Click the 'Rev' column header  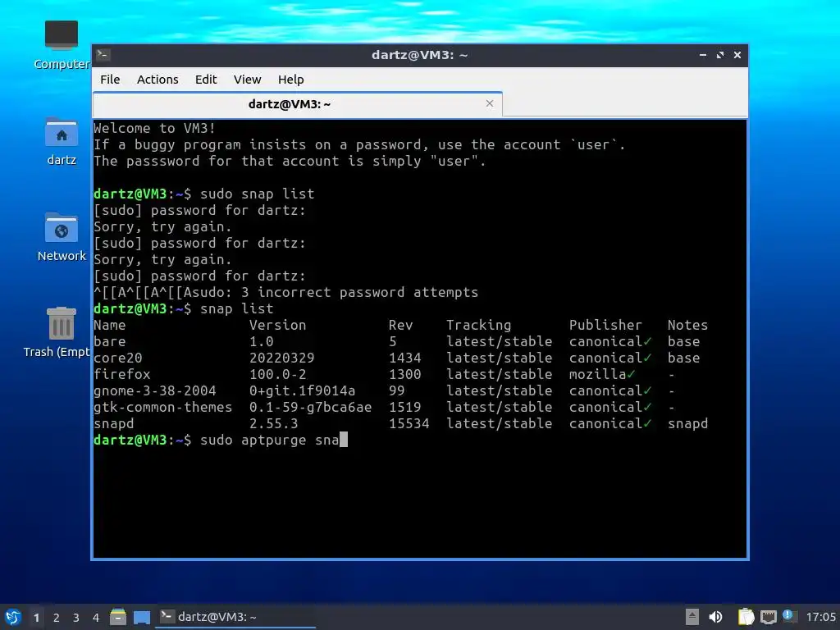pos(400,325)
